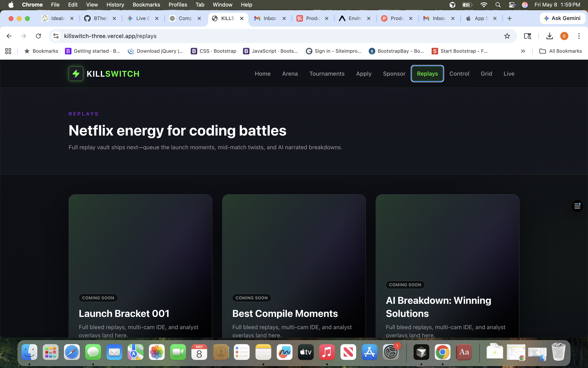The height and width of the screenshot is (368, 588).
Task: Open the Live nav link
Action: 509,74
